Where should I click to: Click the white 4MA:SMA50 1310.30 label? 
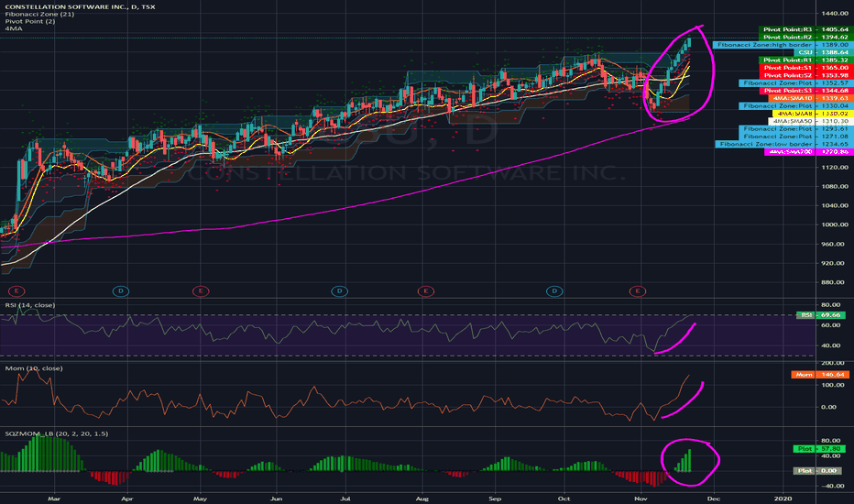click(810, 121)
